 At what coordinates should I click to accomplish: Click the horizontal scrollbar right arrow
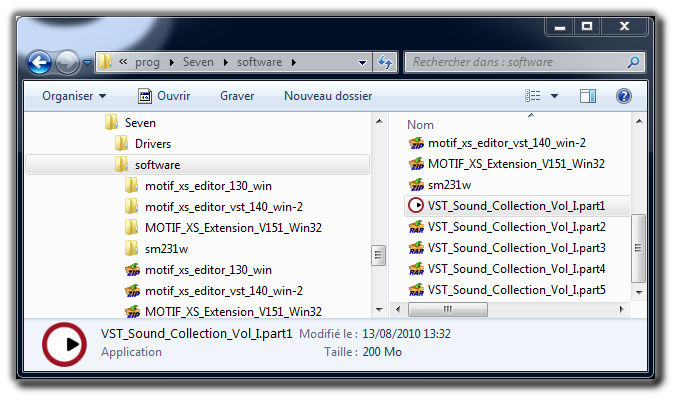pos(621,310)
